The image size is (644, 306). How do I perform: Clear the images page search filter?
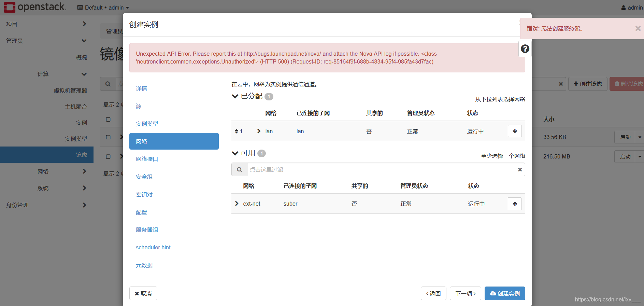pyautogui.click(x=561, y=84)
